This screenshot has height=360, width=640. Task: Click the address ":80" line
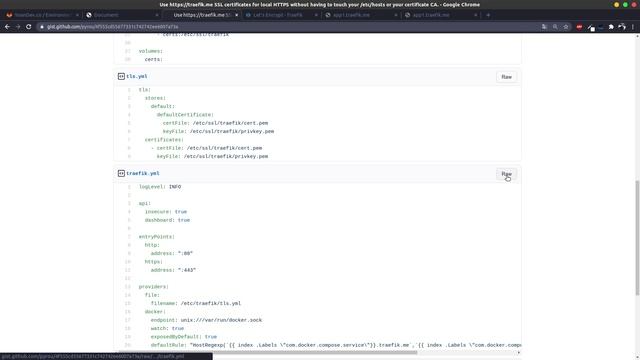(x=172, y=253)
